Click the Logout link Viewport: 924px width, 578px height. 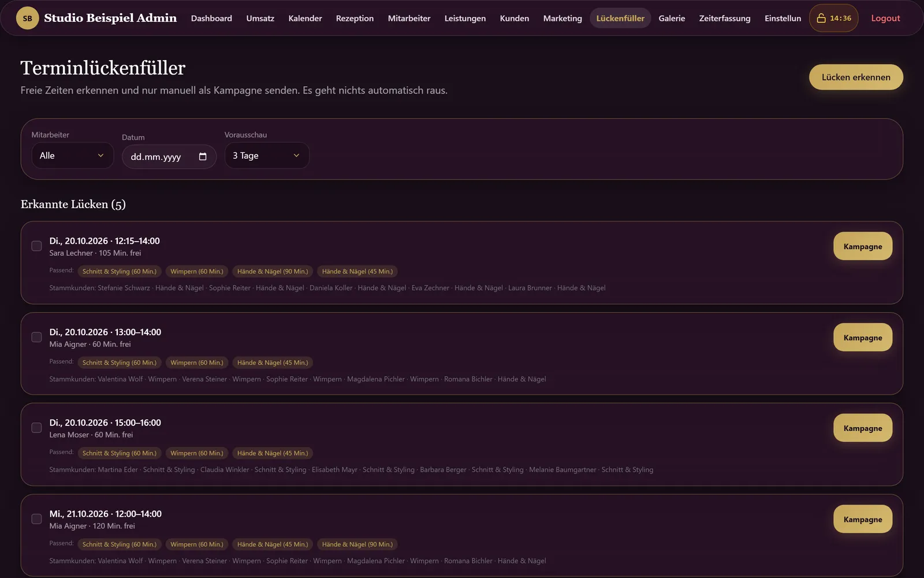coord(885,18)
